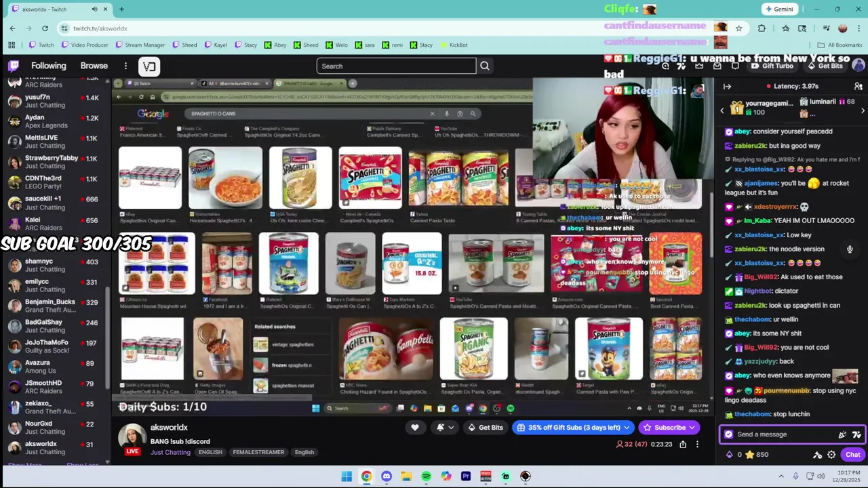
Task: Click the FEMALESTREAMER tag
Action: click(x=258, y=452)
